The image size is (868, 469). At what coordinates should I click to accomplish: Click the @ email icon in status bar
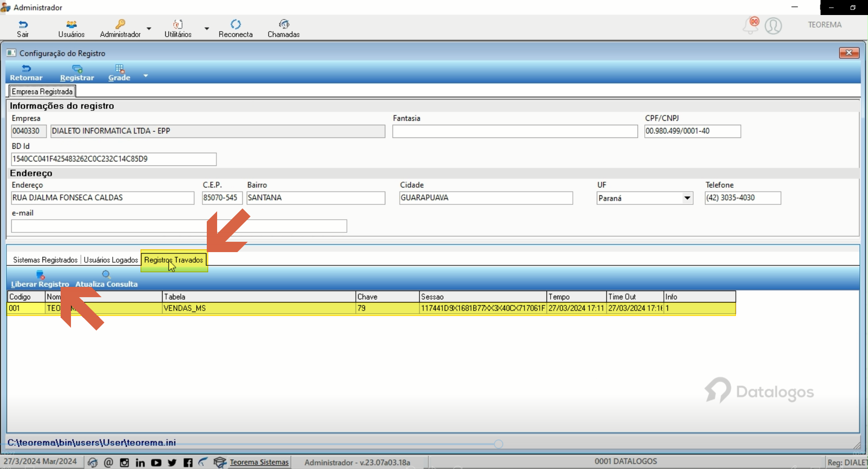109,462
